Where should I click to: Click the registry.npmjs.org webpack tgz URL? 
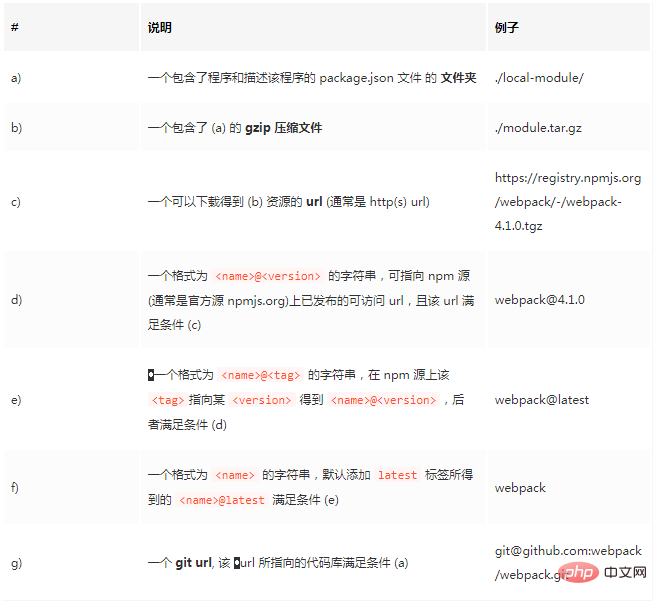click(568, 202)
